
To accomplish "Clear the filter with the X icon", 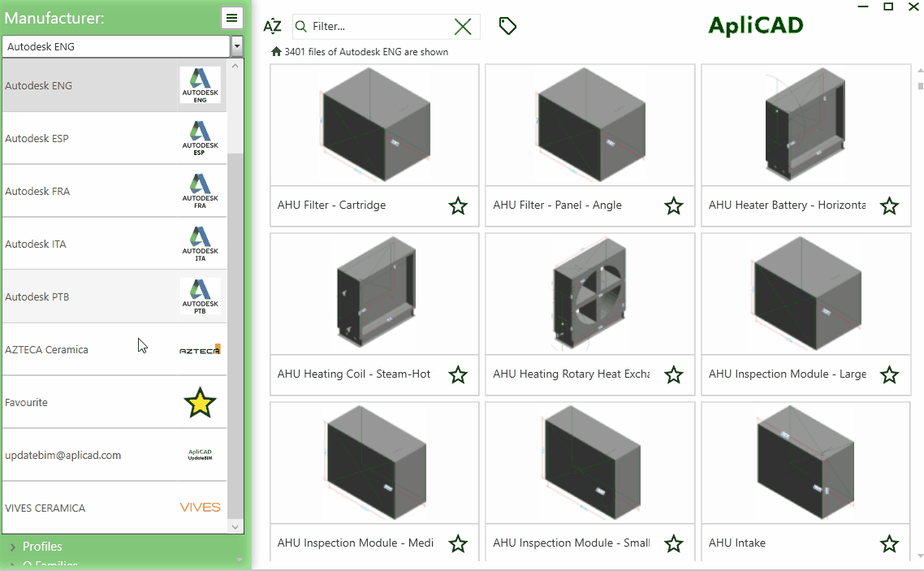I will [x=463, y=27].
